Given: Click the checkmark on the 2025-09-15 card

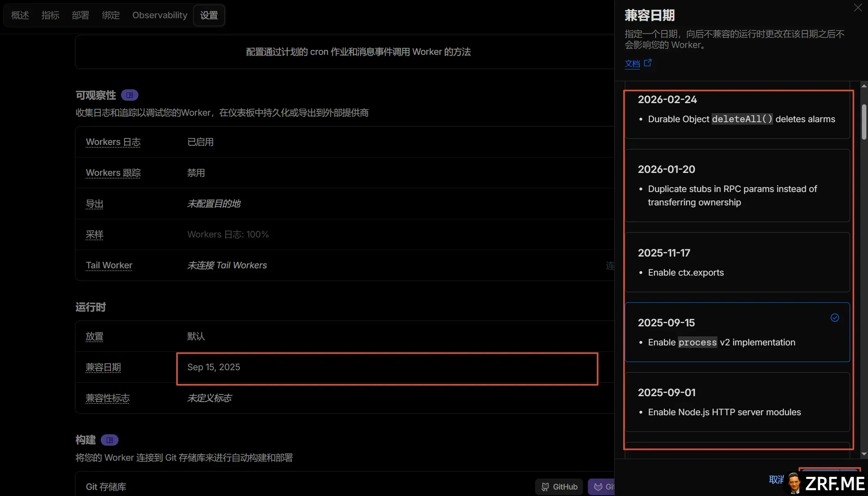Looking at the screenshot, I should pyautogui.click(x=835, y=318).
